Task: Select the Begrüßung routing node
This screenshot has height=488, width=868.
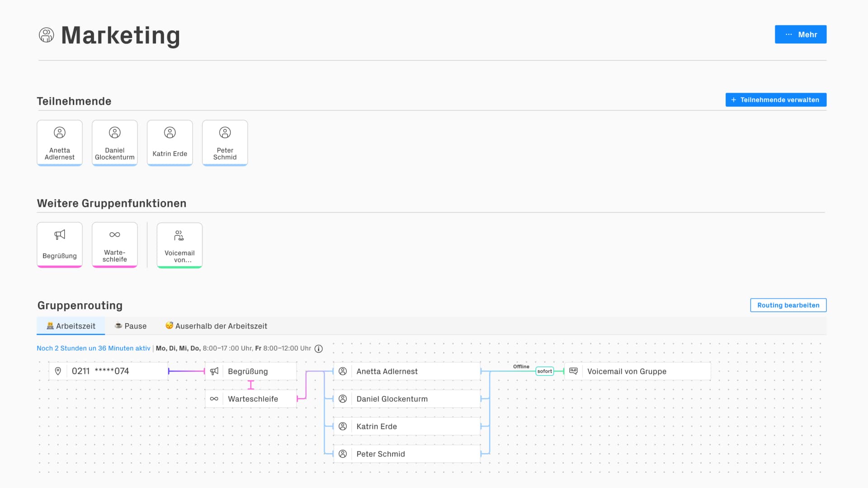Action: 251,371
